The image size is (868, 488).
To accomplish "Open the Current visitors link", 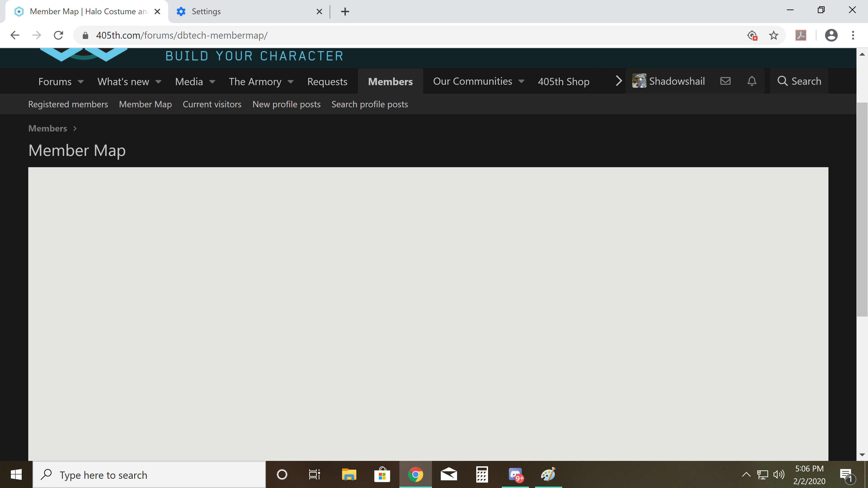I will pos(212,104).
